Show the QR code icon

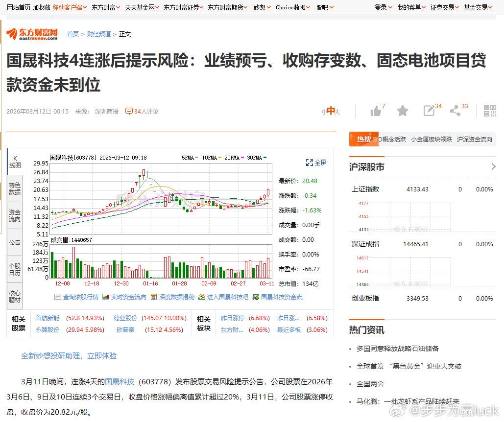(x=489, y=111)
